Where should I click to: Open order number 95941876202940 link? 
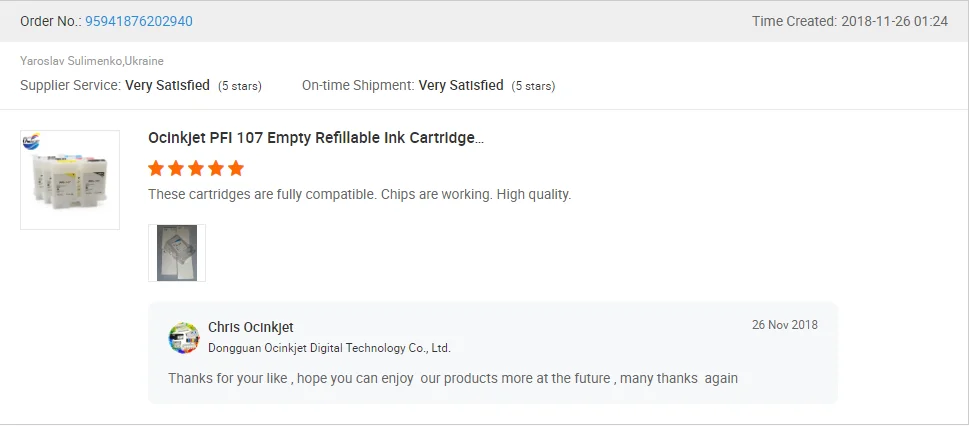click(x=138, y=21)
